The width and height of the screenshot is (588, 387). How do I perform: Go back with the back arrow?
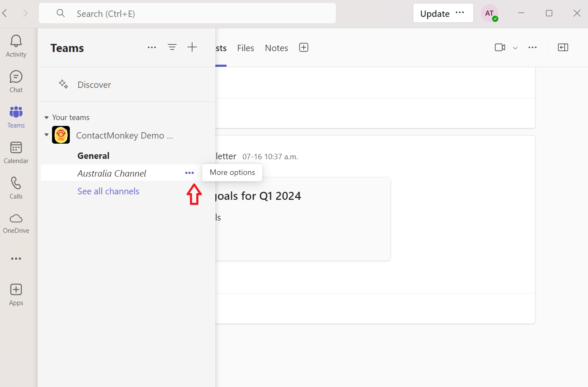(5, 13)
